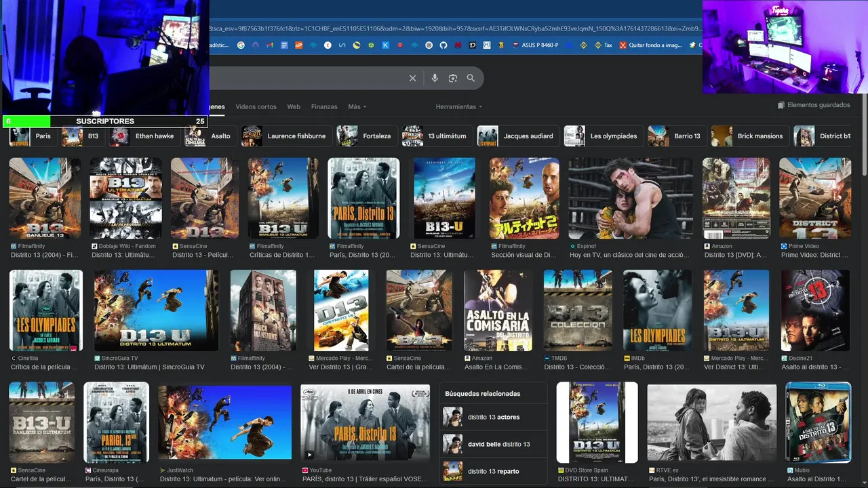Open the B13 Colección TMDB thumbnail
This screenshot has width=868, height=488.
(578, 310)
